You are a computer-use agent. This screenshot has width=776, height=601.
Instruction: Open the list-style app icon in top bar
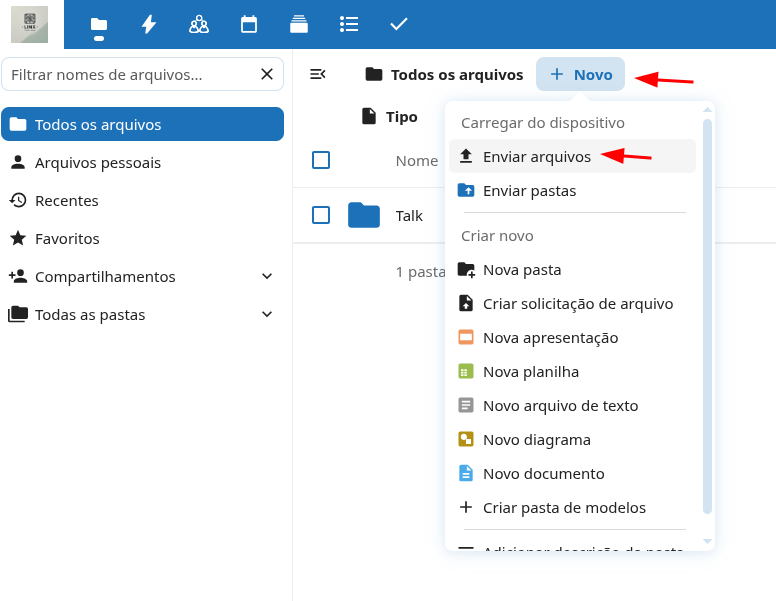348,24
